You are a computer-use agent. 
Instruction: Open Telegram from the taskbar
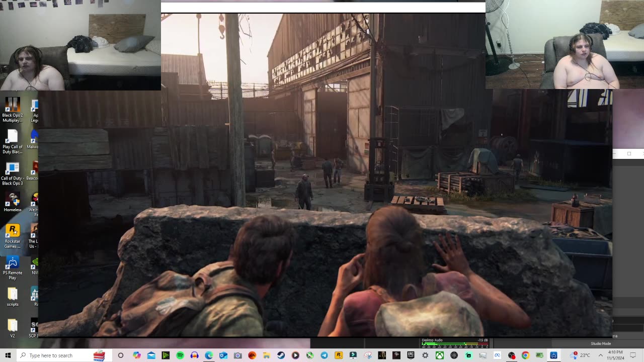click(325, 355)
